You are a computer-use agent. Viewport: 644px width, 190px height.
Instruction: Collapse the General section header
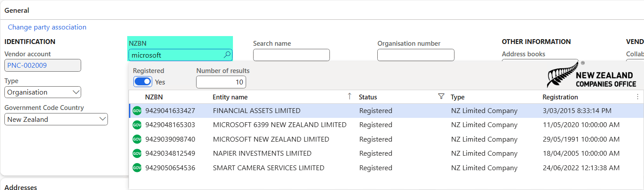coord(17,10)
